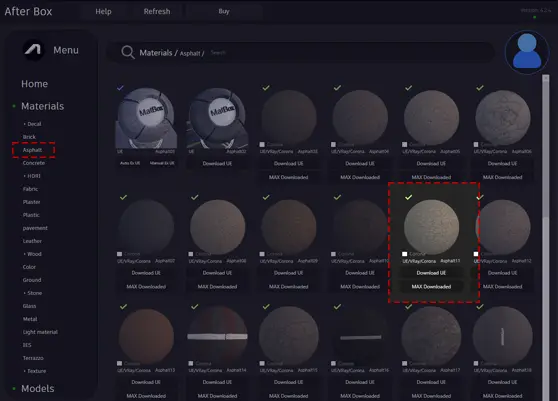Click the green checkmark on Asphalt15

click(x=266, y=306)
